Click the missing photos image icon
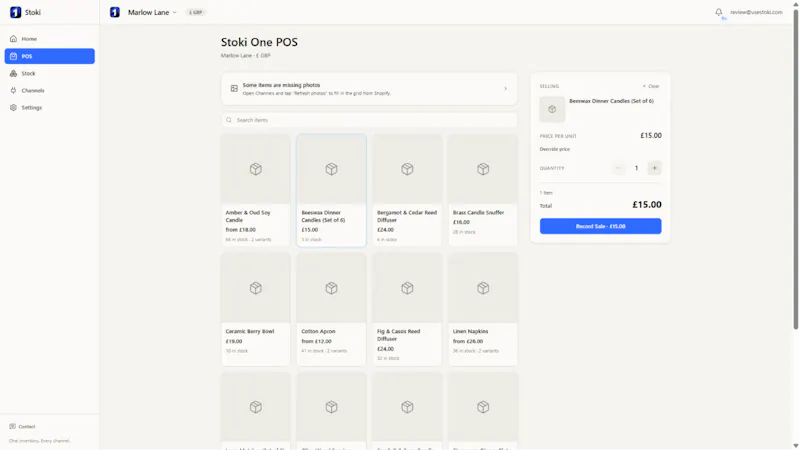800x450 pixels. point(234,89)
